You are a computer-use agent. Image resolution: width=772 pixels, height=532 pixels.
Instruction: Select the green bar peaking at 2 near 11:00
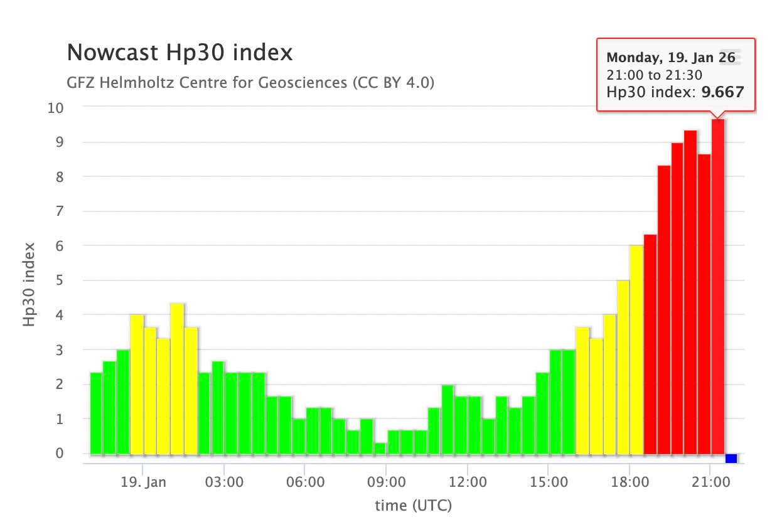point(448,419)
